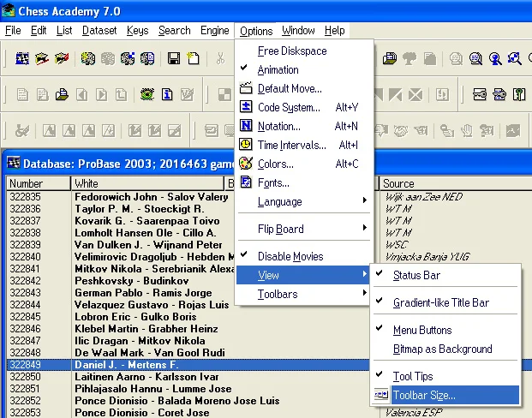
Task: Click the first brain engine icon
Action: click(88, 59)
